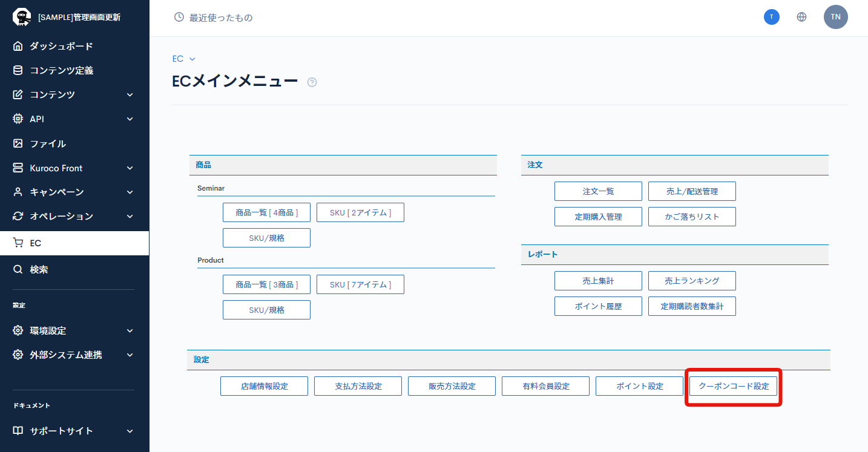This screenshot has height=452, width=868.
Task: Click the help question mark icon
Action: (x=312, y=82)
